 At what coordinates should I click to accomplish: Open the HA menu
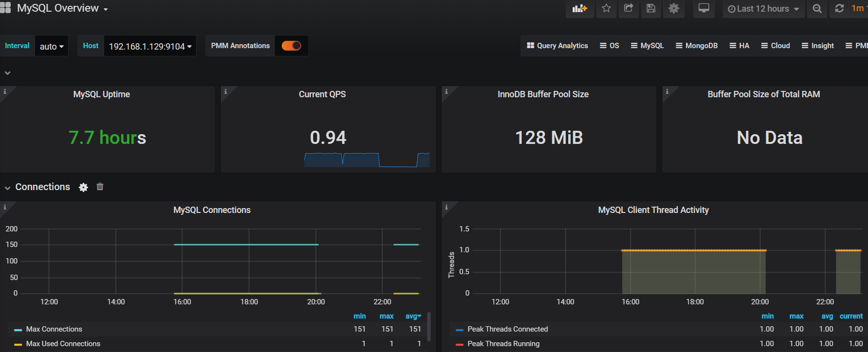[740, 46]
